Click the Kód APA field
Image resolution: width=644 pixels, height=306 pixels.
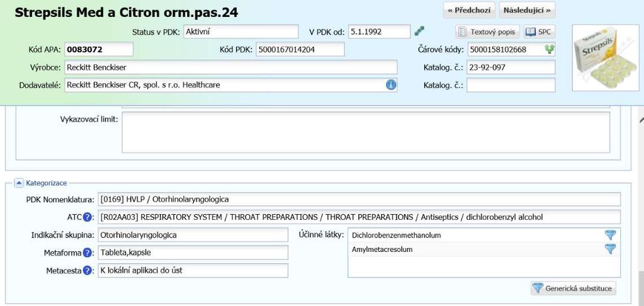pyautogui.click(x=99, y=50)
